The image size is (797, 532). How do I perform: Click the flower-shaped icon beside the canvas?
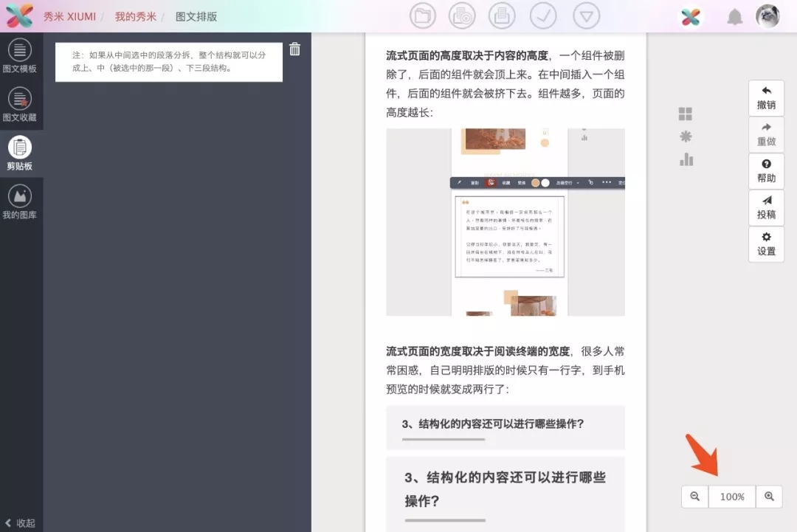pos(686,136)
